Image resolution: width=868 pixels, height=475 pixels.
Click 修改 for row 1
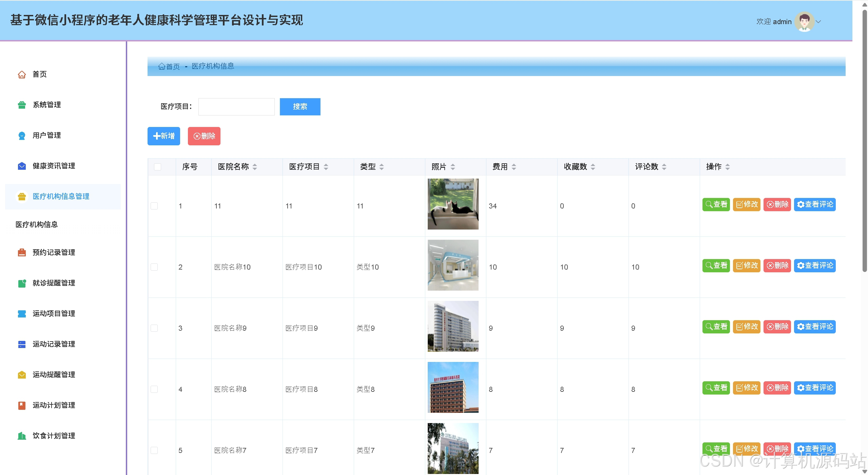click(x=747, y=204)
